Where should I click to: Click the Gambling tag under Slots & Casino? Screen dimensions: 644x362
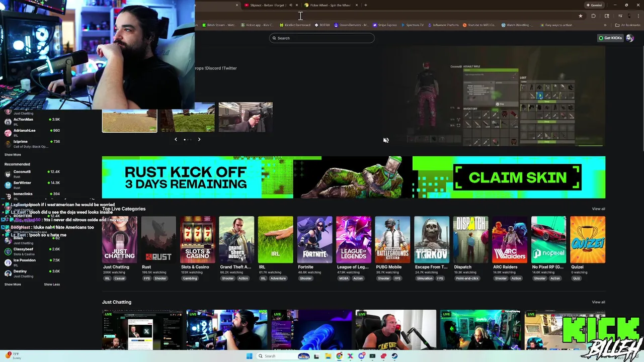190,279
